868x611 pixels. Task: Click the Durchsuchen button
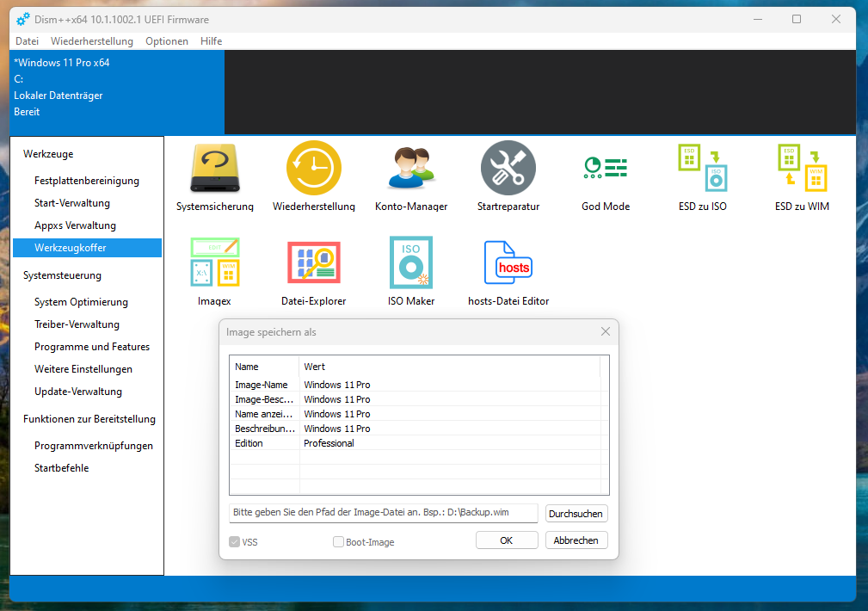tap(576, 514)
